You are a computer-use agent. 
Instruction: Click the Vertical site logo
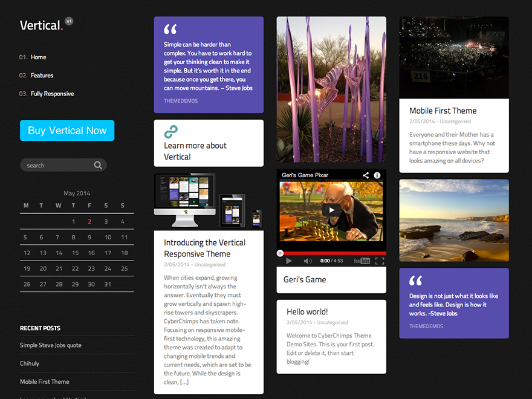pos(41,25)
